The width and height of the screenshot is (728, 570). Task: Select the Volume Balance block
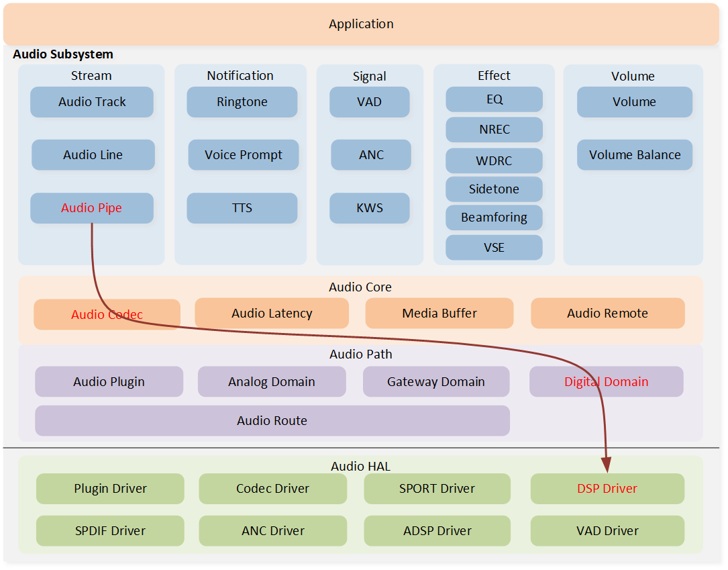(635, 154)
